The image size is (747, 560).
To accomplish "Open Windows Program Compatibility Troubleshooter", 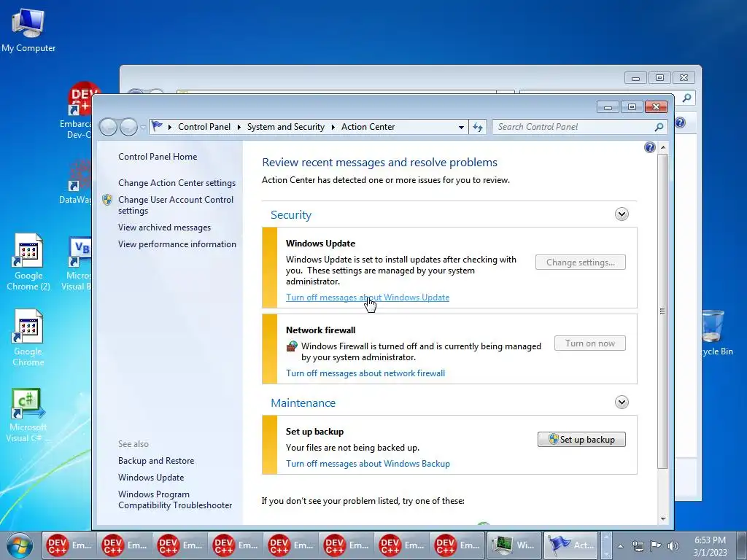I will [x=175, y=499].
